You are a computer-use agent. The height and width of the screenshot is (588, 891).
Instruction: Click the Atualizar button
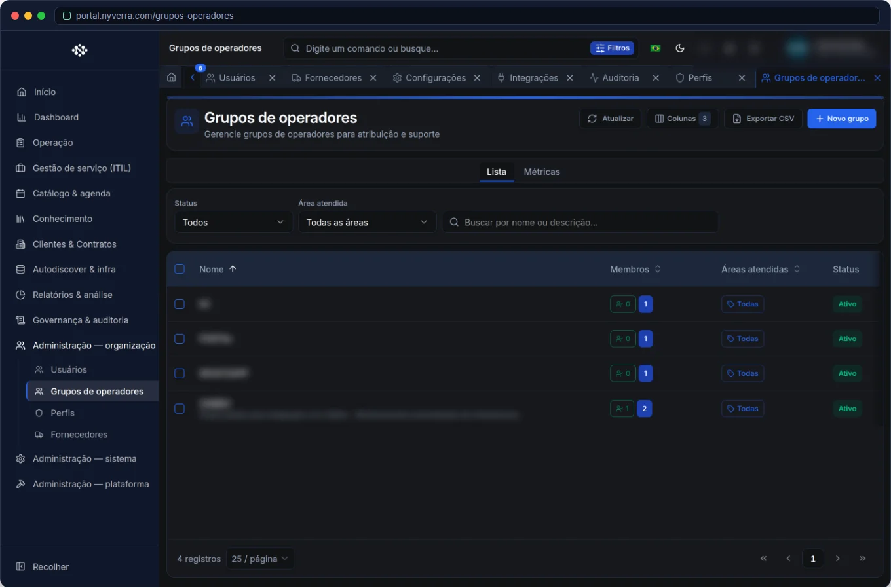610,119
